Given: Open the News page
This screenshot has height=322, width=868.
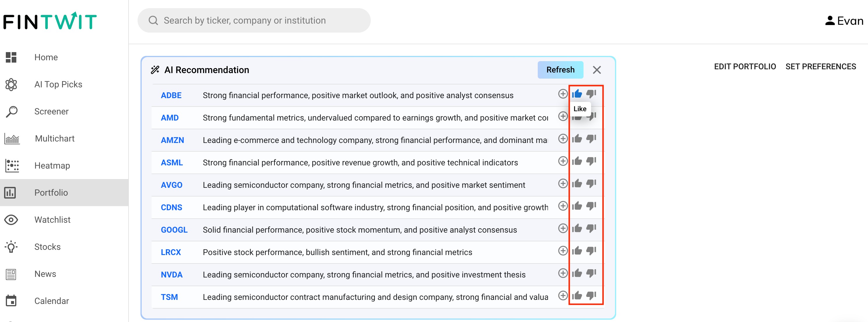Looking at the screenshot, I should pyautogui.click(x=64, y=274).
